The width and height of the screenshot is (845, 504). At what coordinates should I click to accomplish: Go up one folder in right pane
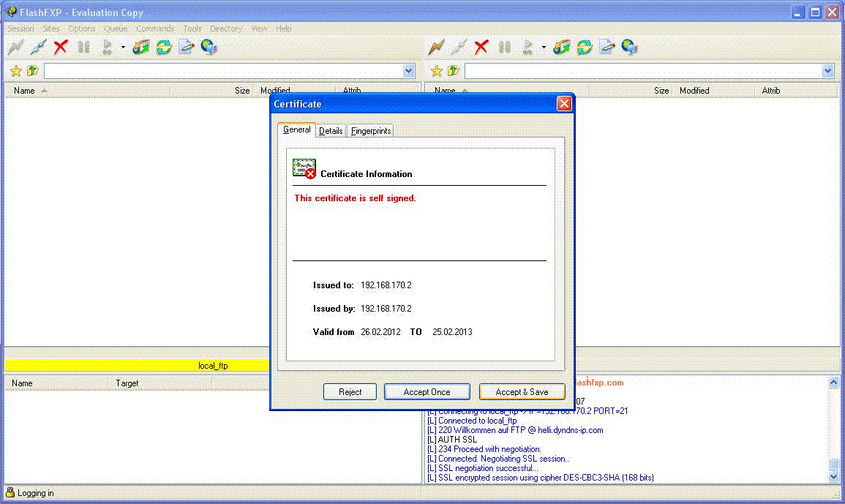(454, 71)
